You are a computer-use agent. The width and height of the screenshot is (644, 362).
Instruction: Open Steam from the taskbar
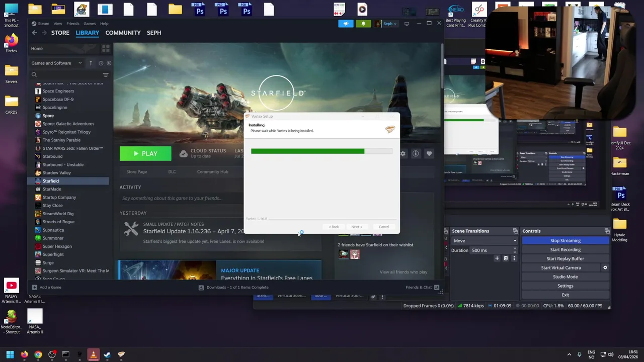click(x=107, y=354)
